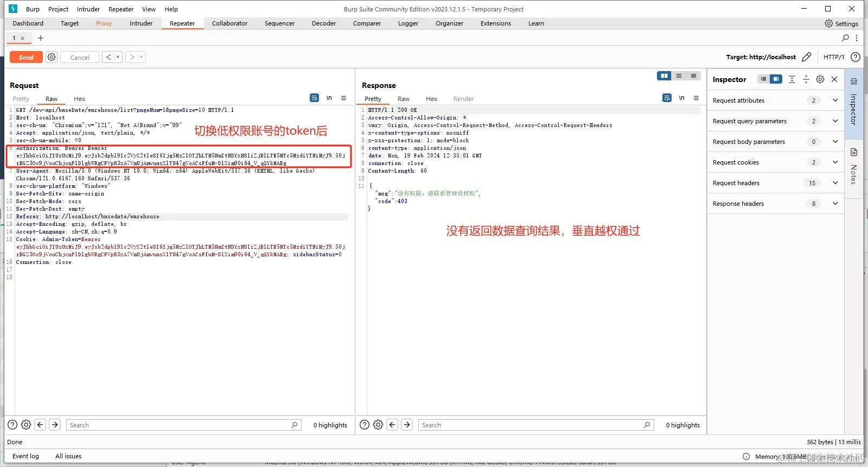The image size is (868, 467).
Task: Switch response view to Render
Action: click(x=464, y=99)
